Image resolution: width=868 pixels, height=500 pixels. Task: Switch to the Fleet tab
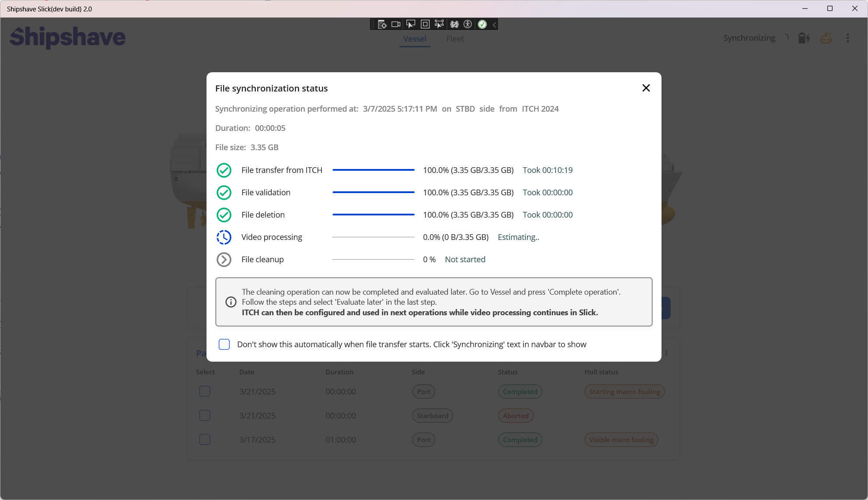[455, 39]
